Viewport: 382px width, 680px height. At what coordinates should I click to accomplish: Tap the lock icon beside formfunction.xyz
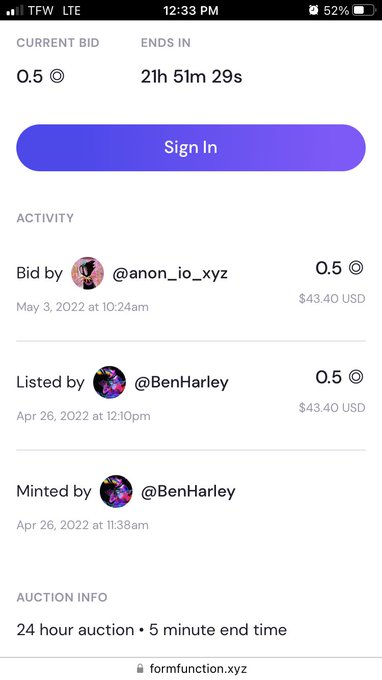[x=140, y=668]
